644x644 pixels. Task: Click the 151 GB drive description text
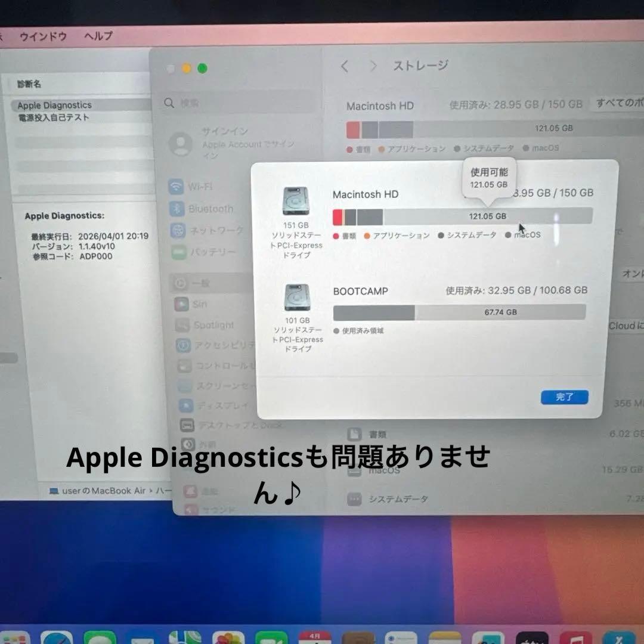coord(296,240)
